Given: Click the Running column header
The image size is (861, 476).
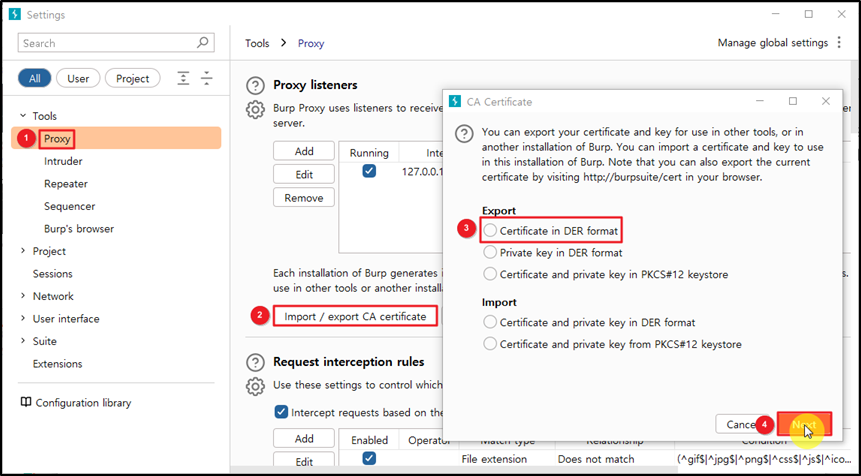Looking at the screenshot, I should (369, 152).
